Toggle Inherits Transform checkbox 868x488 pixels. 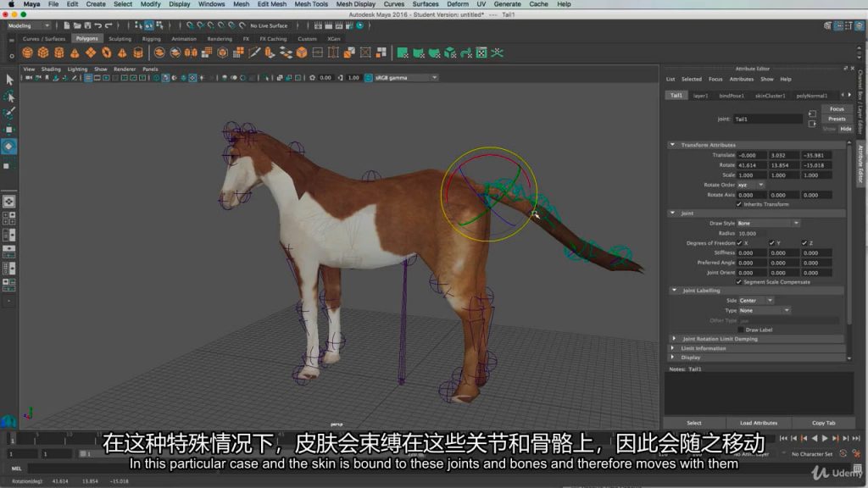pos(739,204)
